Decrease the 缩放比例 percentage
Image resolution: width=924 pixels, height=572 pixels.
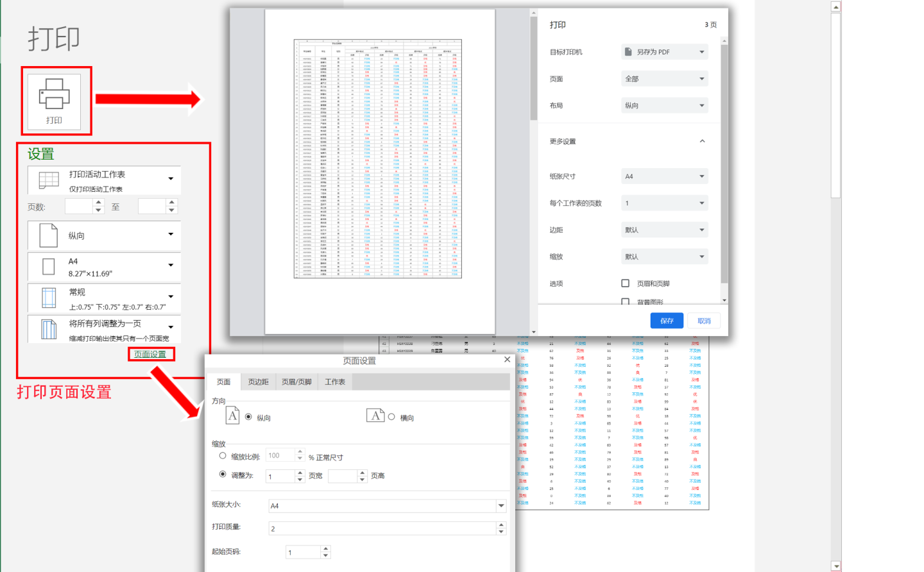click(x=300, y=458)
